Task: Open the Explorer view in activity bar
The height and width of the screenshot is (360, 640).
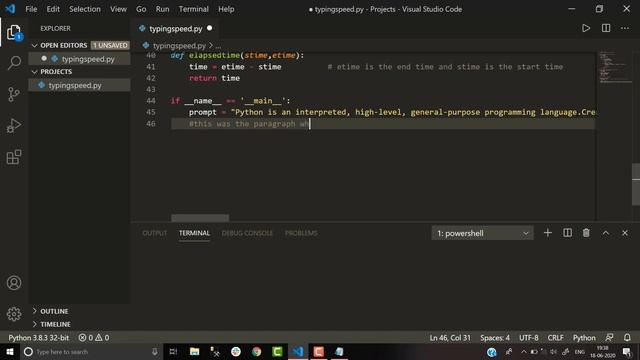Action: pyautogui.click(x=14, y=32)
